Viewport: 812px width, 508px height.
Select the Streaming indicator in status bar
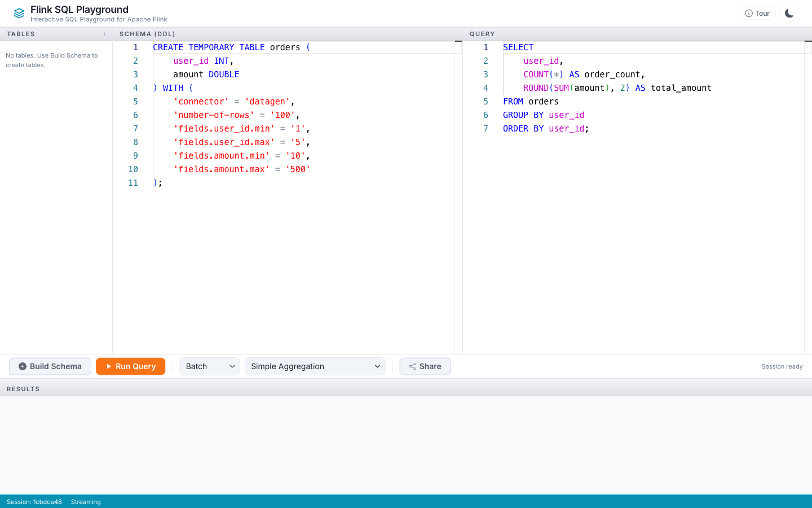tap(86, 502)
